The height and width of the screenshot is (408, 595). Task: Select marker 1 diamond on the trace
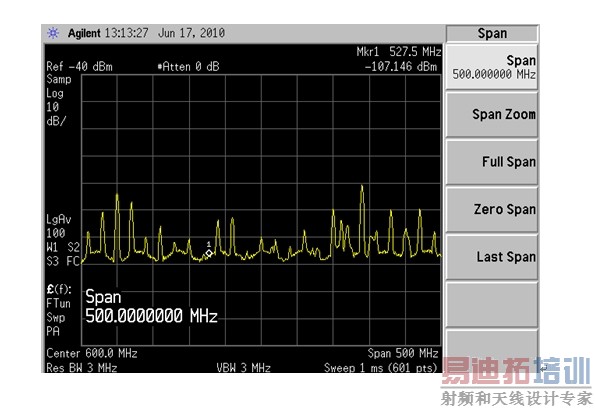pyautogui.click(x=209, y=253)
